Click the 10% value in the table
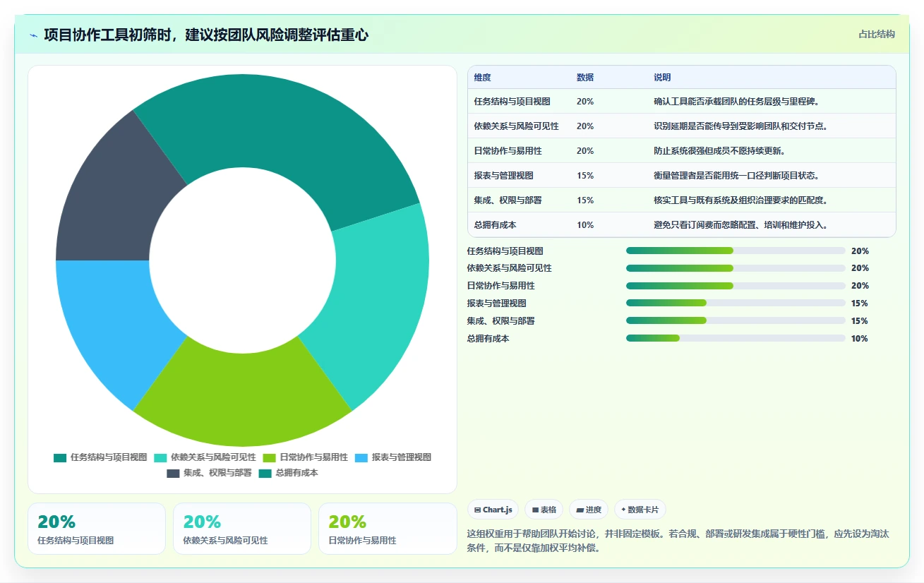The image size is (924, 583). click(585, 225)
